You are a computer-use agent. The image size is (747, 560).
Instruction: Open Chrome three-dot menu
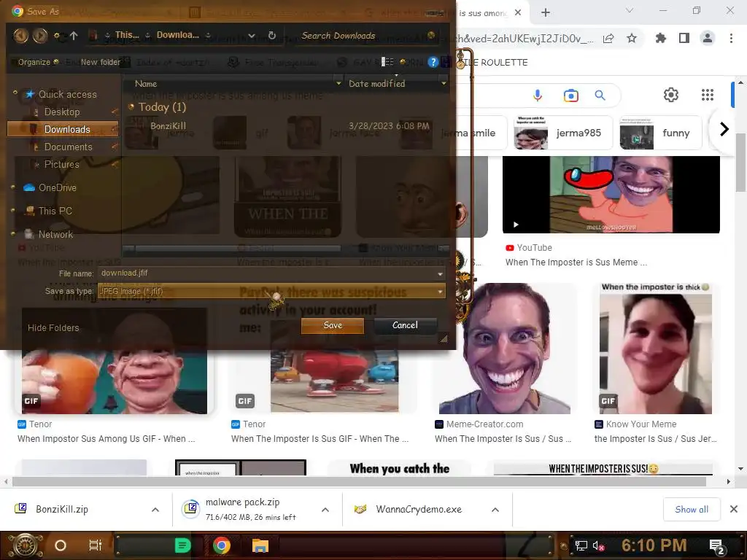[731, 38]
